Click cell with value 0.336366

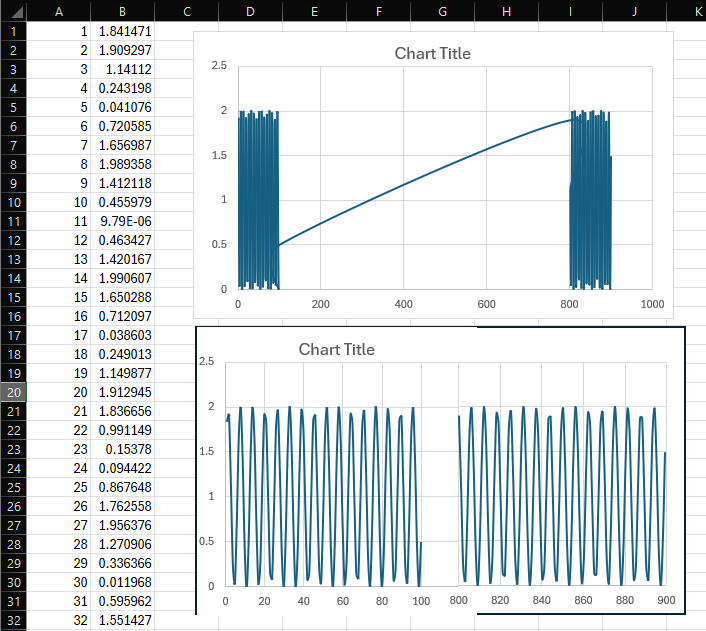[x=122, y=563]
